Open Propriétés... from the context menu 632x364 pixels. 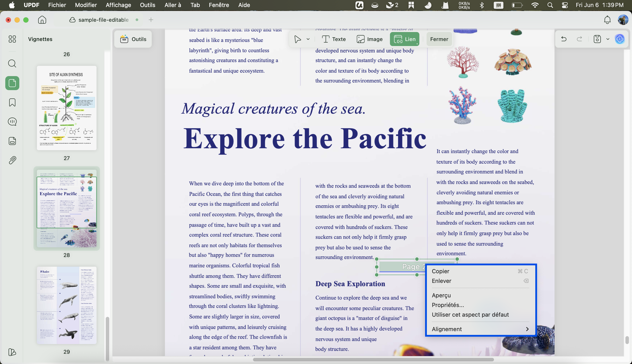(x=480, y=305)
